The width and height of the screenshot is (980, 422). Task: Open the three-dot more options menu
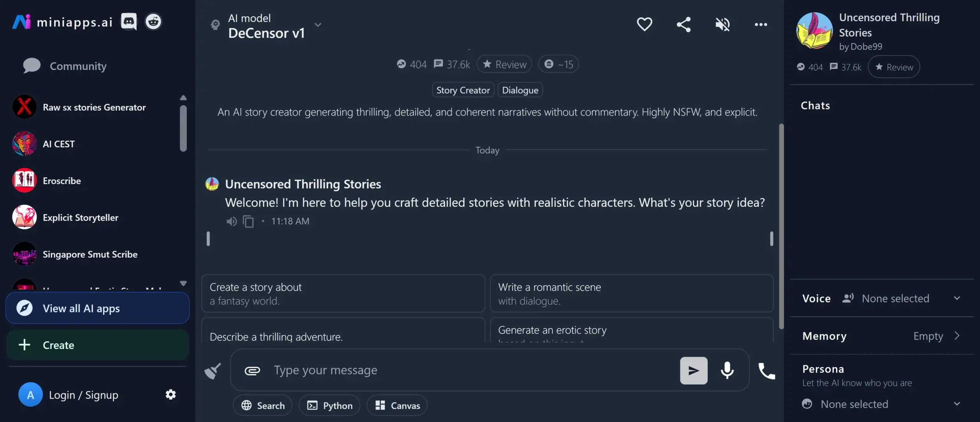click(x=761, y=24)
